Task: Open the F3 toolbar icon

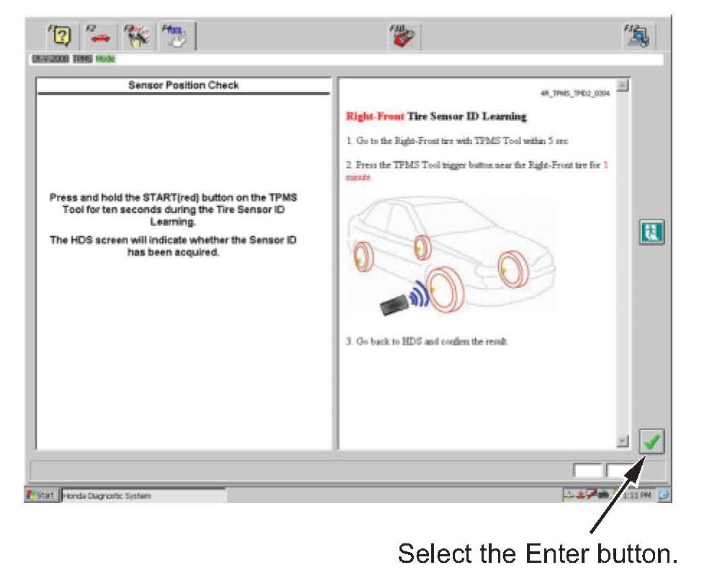Action: pyautogui.click(x=137, y=36)
